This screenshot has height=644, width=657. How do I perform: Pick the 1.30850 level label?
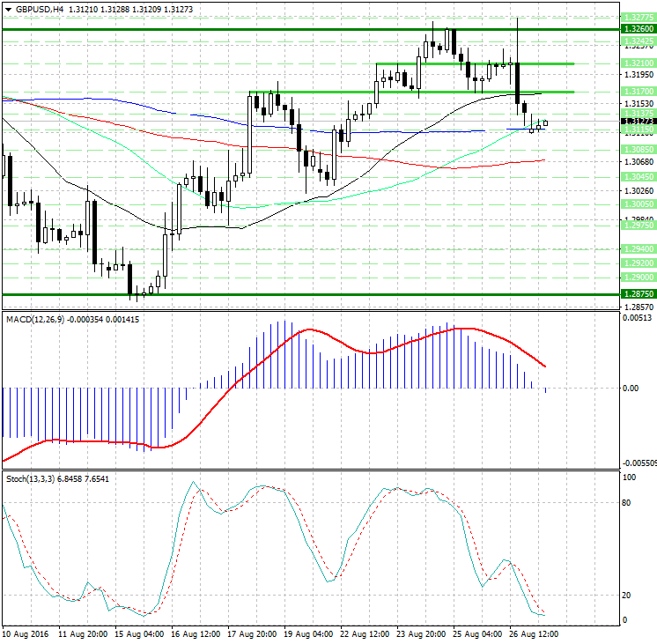[636, 150]
